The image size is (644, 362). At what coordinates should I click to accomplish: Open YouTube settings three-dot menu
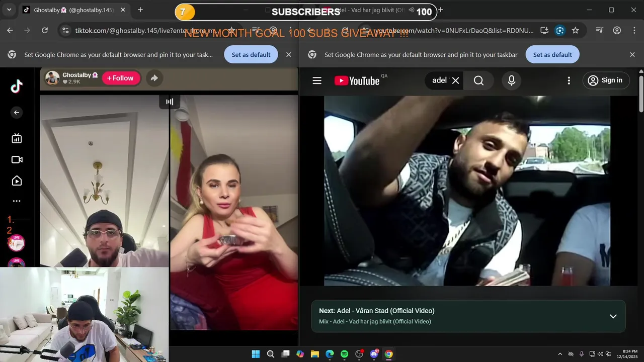(x=569, y=80)
